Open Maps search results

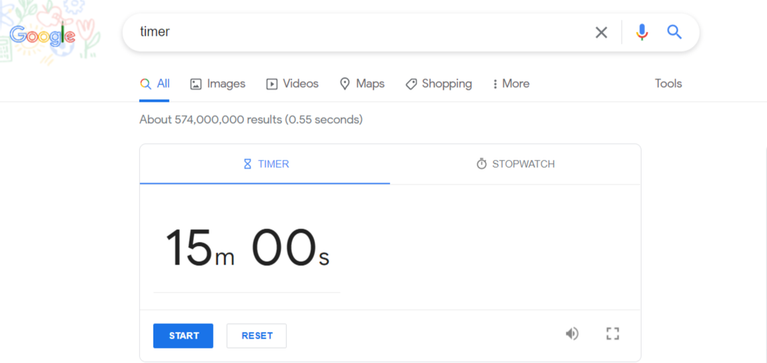tap(362, 84)
